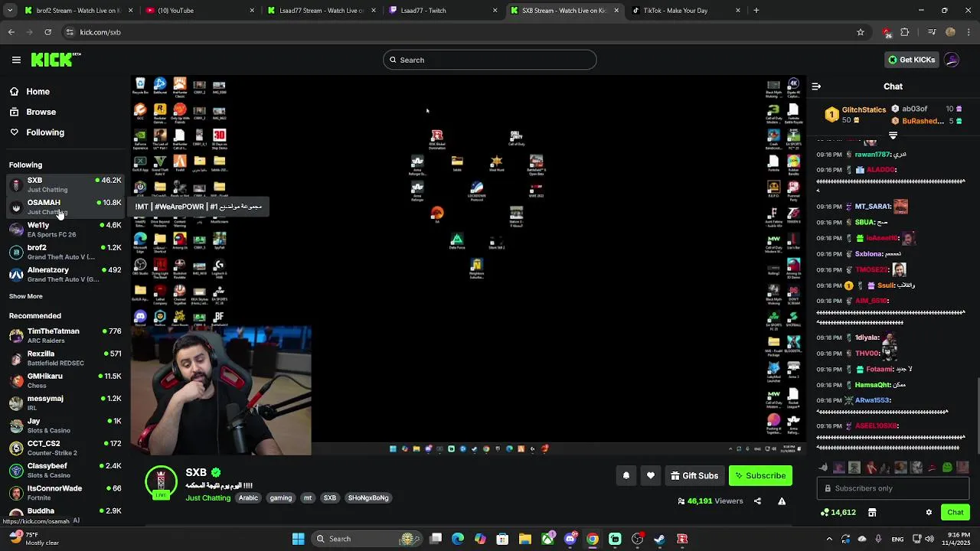Toggle the notification bell for SXB
This screenshot has width=980, height=551.
[x=626, y=476]
